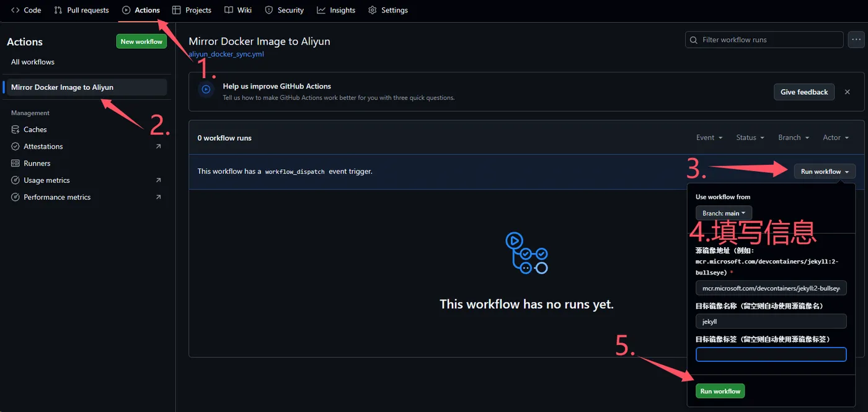Click the search magnifier icon in filter box
Viewport: 868px width, 412px height.
694,40
